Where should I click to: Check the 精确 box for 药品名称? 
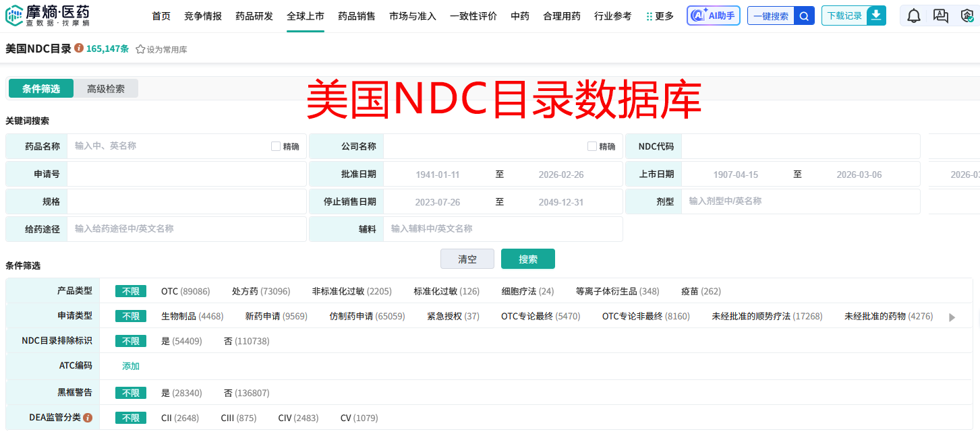276,146
